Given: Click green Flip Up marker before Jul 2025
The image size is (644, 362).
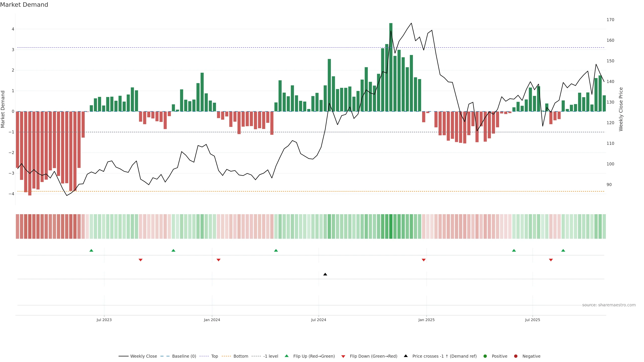Looking at the screenshot, I should pos(514,250).
